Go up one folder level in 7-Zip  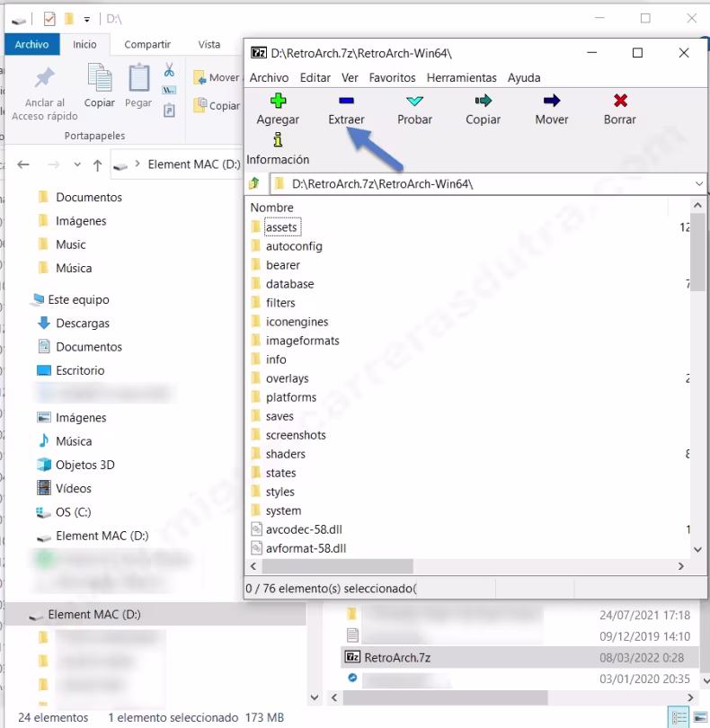click(x=254, y=183)
